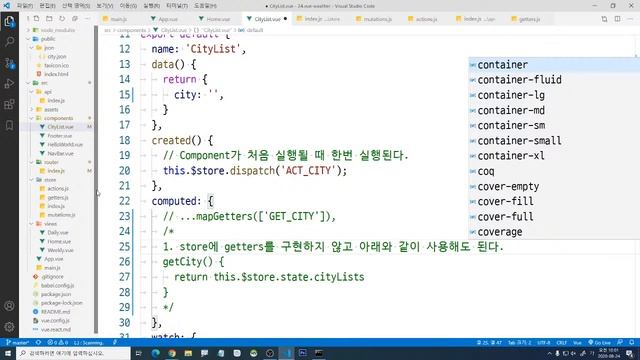Open the Edit menu (편집)
Screen dimensions: 640x360
click(x=47, y=6)
